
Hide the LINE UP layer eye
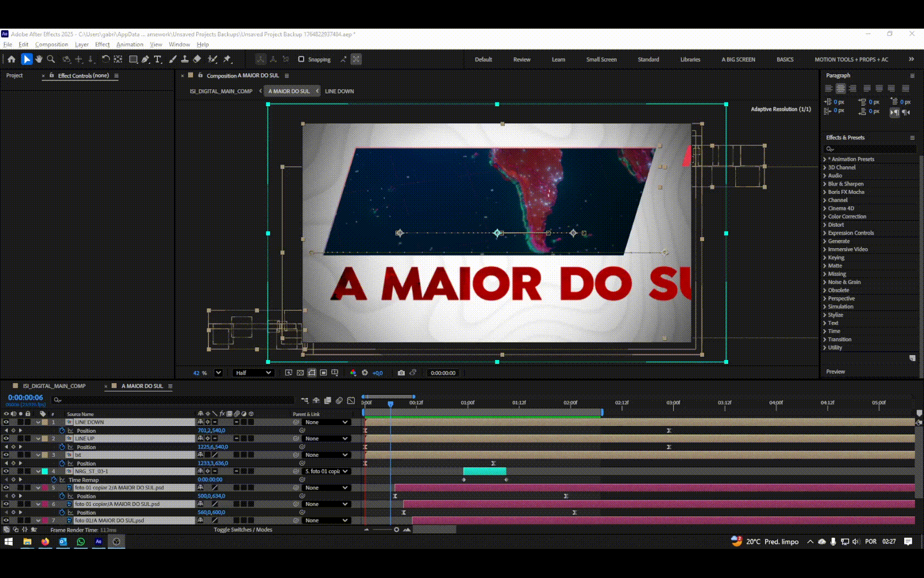pos(6,439)
